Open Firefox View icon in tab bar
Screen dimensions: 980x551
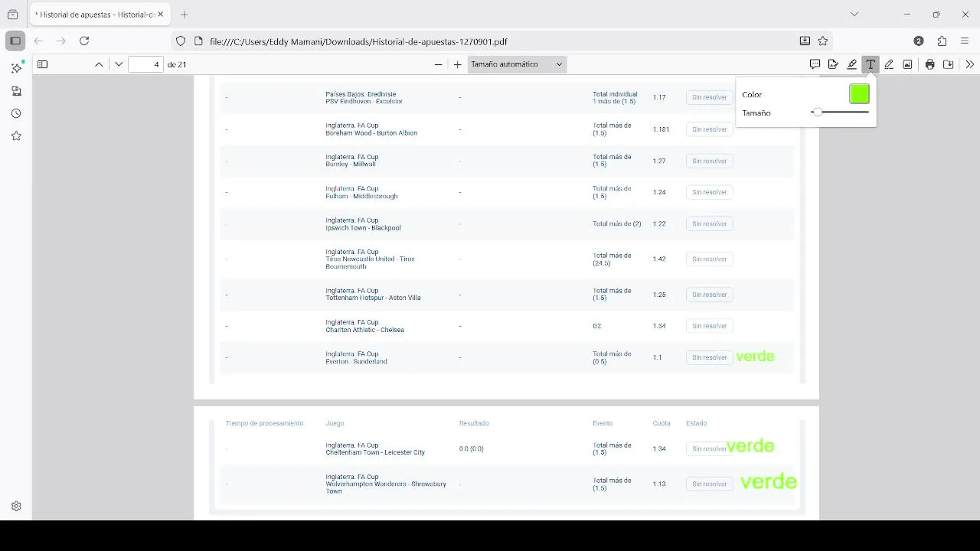click(12, 15)
